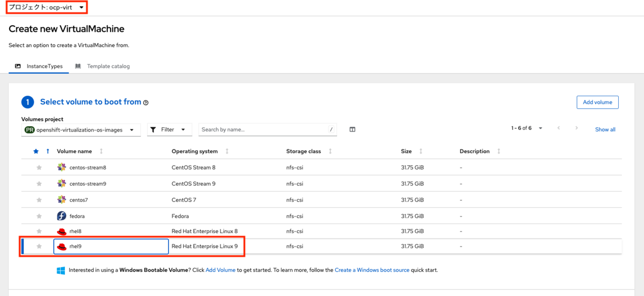Select the fedora volume name
Viewport: 644px width, 296px height.
[x=77, y=216]
